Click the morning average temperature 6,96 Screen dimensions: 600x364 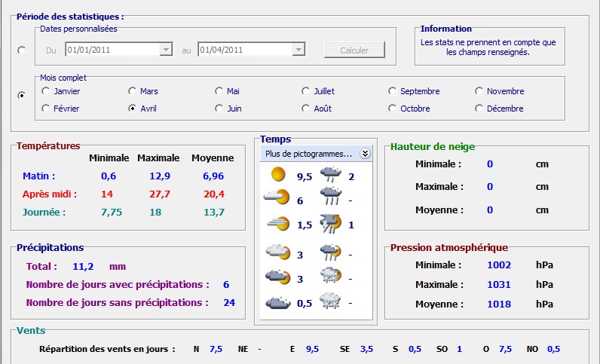tap(213, 176)
